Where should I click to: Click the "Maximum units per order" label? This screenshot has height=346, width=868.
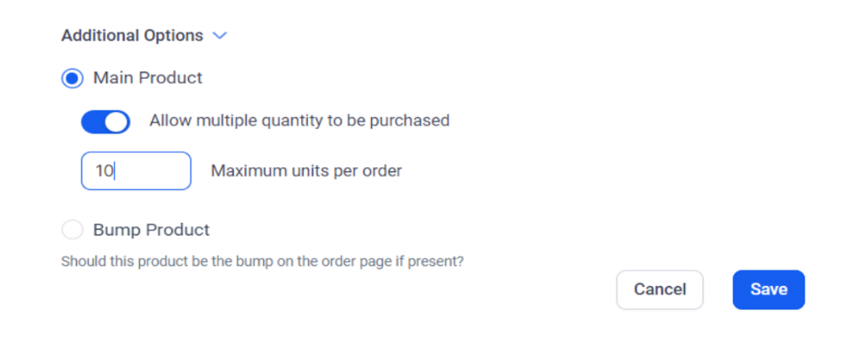point(306,171)
